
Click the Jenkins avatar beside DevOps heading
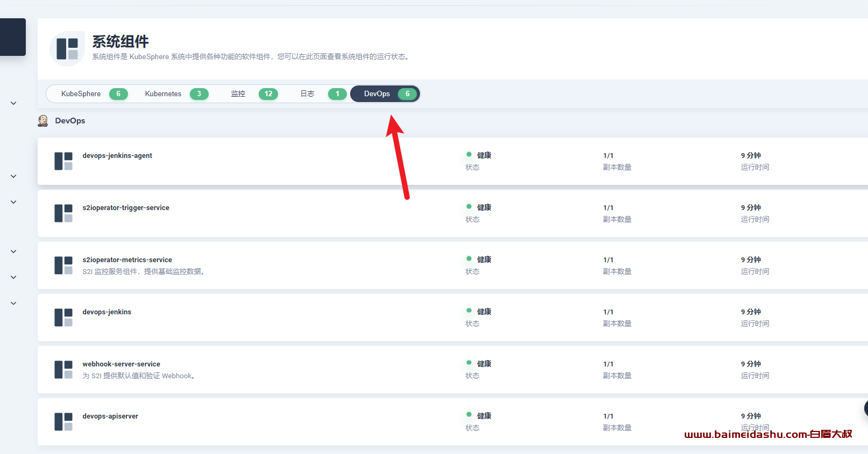click(x=43, y=121)
